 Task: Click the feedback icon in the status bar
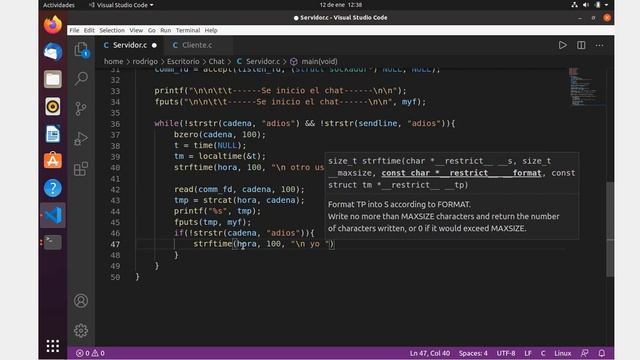(584, 353)
